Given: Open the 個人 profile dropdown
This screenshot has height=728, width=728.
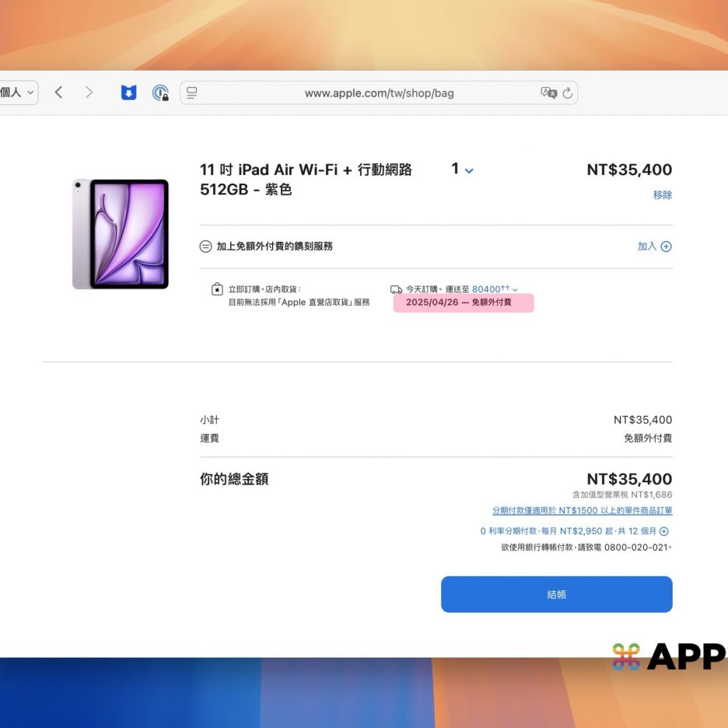Looking at the screenshot, I should tap(18, 93).
